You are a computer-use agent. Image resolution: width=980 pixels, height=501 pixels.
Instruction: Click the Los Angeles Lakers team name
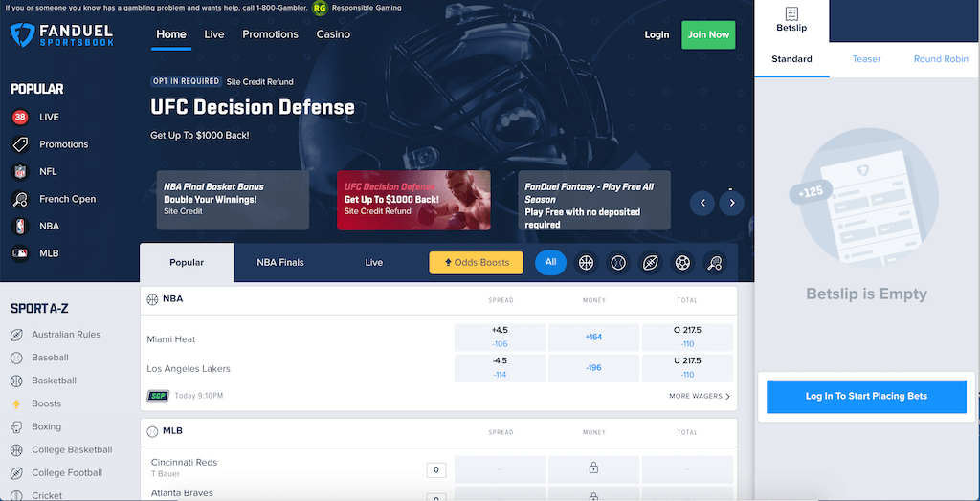[x=189, y=368]
